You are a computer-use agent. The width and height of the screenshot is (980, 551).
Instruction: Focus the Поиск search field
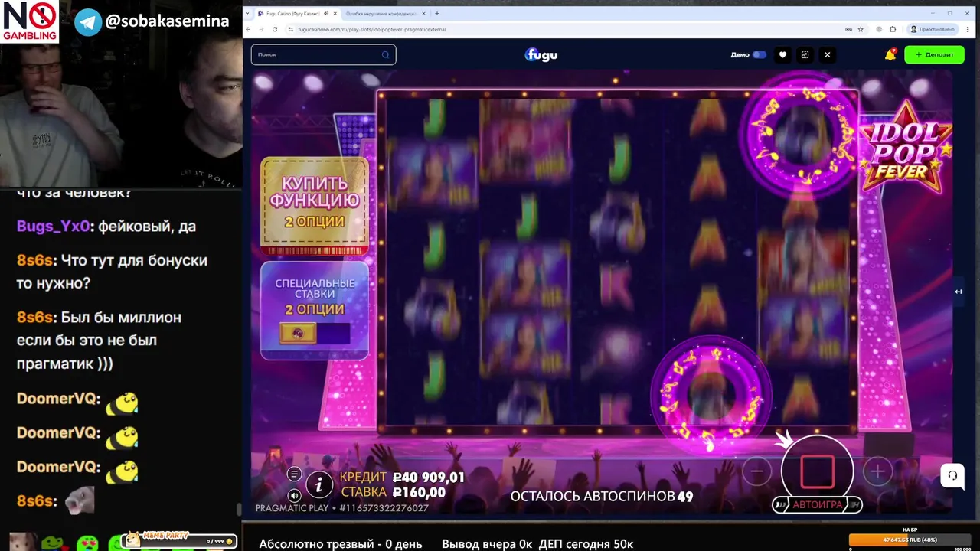point(323,54)
